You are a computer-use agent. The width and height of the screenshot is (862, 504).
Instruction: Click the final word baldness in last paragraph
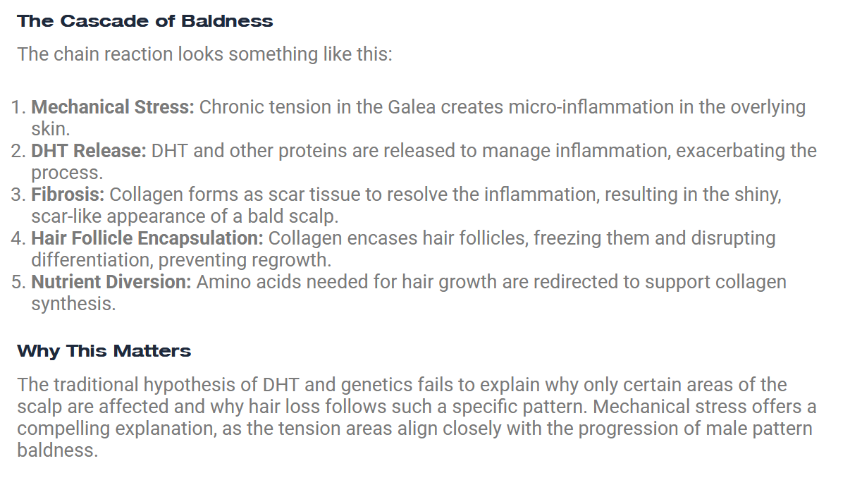[x=58, y=450]
